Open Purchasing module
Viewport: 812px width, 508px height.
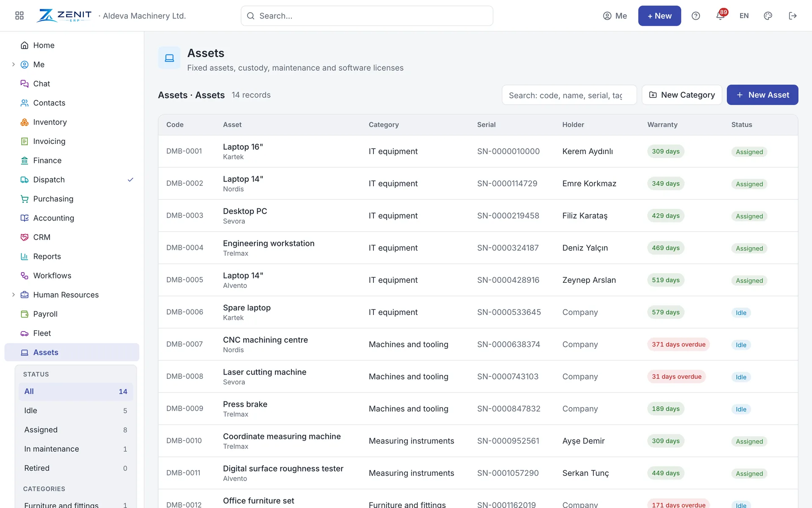72,199
